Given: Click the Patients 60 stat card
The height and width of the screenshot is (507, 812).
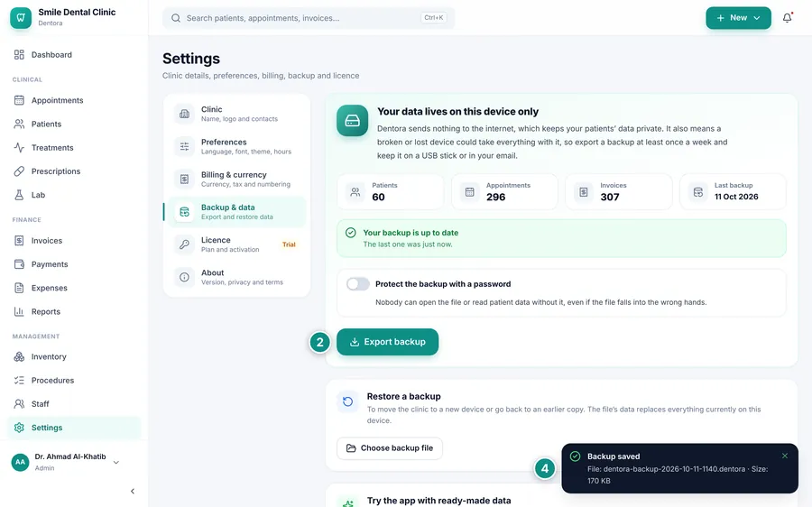Looking at the screenshot, I should pyautogui.click(x=391, y=191).
